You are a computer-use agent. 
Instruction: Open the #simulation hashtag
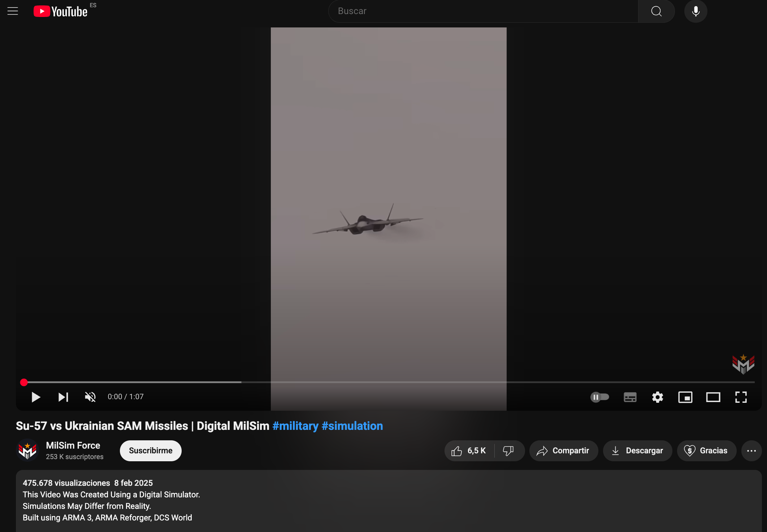coord(352,426)
